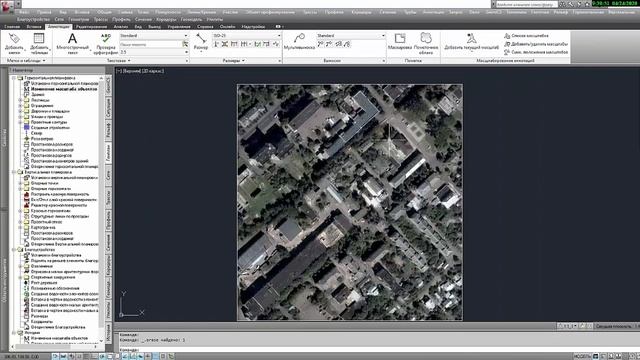Image resolution: width=640 pixels, height=360 pixels.
Task: Click Север north arrow item in Навигатор
Action: pyautogui.click(x=36, y=133)
